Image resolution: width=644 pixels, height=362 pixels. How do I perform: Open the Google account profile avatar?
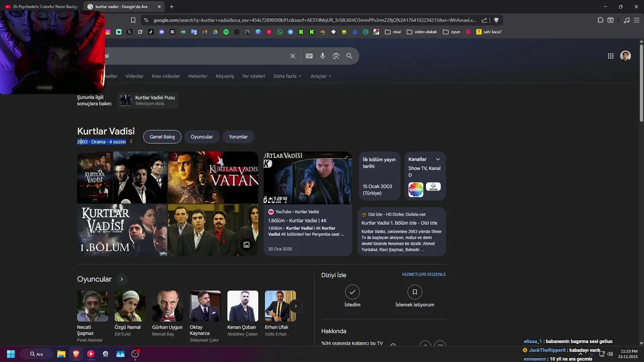pos(625,56)
